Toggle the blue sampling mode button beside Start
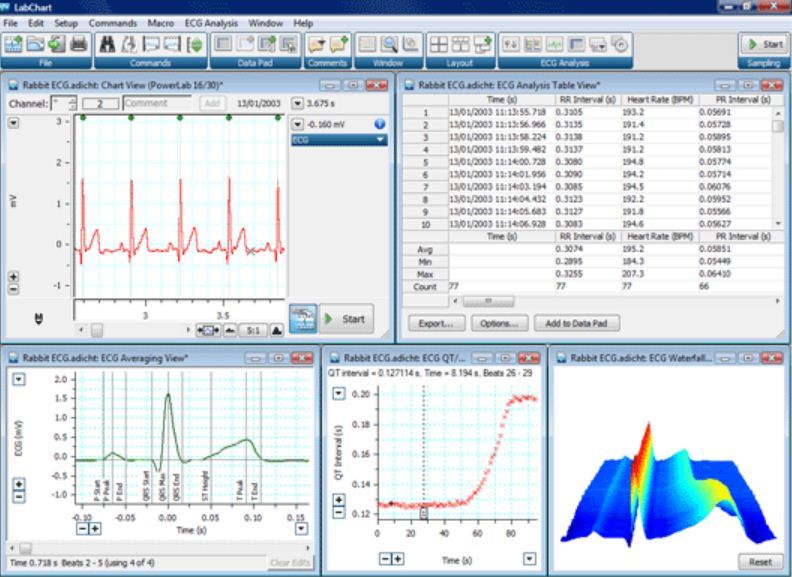The image size is (792, 577). click(x=303, y=318)
